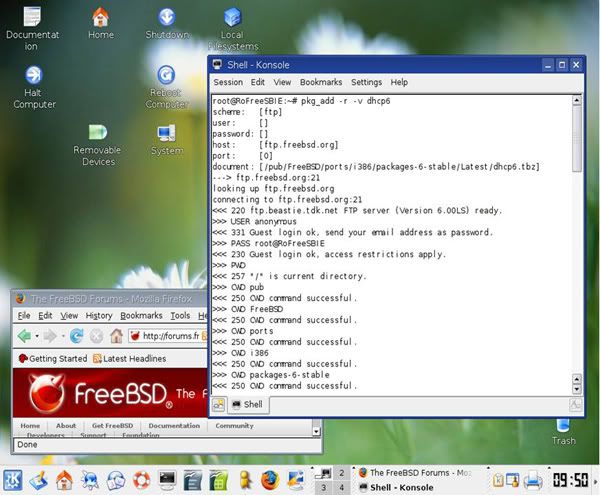Switch to virtual desktop 3 in pager
This screenshot has width=600, height=495.
(x=324, y=487)
